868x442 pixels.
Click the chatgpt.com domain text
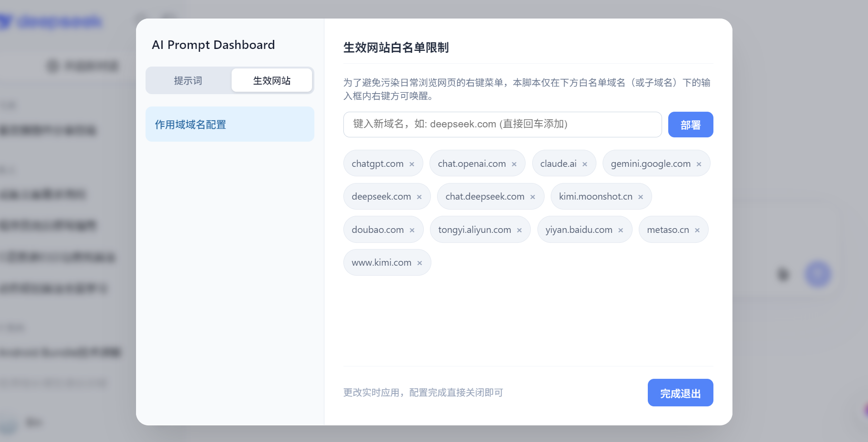pyautogui.click(x=378, y=163)
